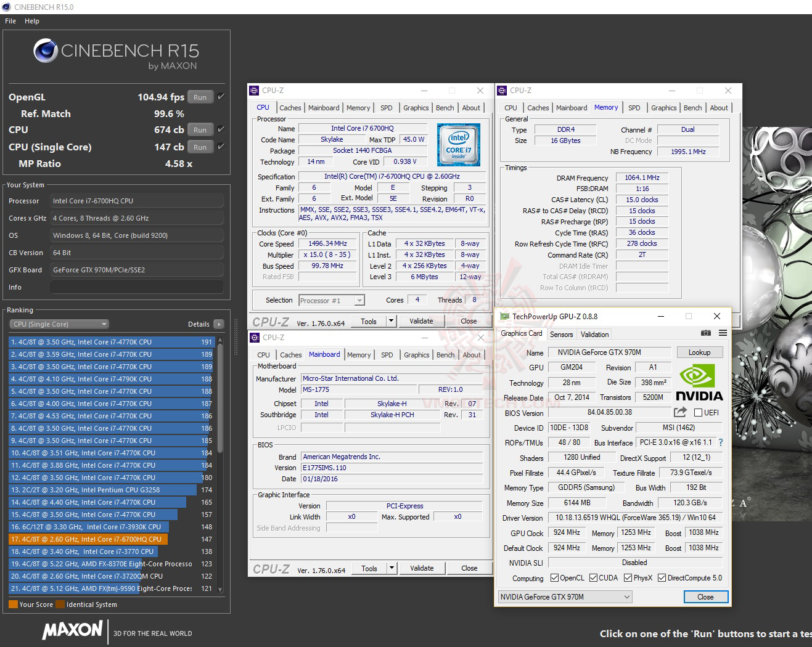Switch to Graphics tab in CPU-Z Memory window
This screenshot has height=647, width=812.
pyautogui.click(x=664, y=108)
